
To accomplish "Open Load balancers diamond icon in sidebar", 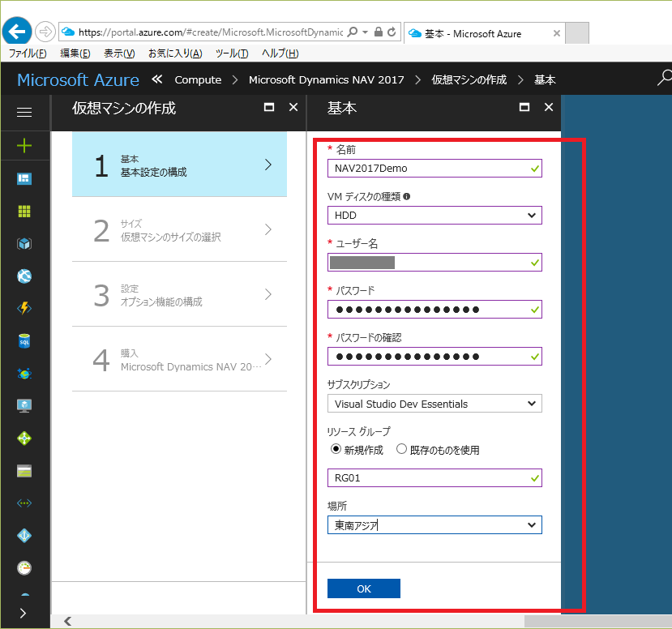I will [x=24, y=439].
